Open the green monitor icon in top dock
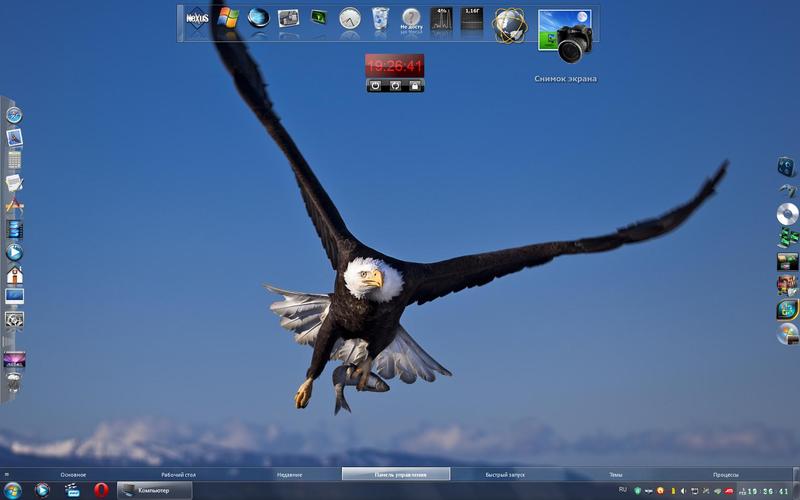This screenshot has height=500, width=800. [x=319, y=17]
